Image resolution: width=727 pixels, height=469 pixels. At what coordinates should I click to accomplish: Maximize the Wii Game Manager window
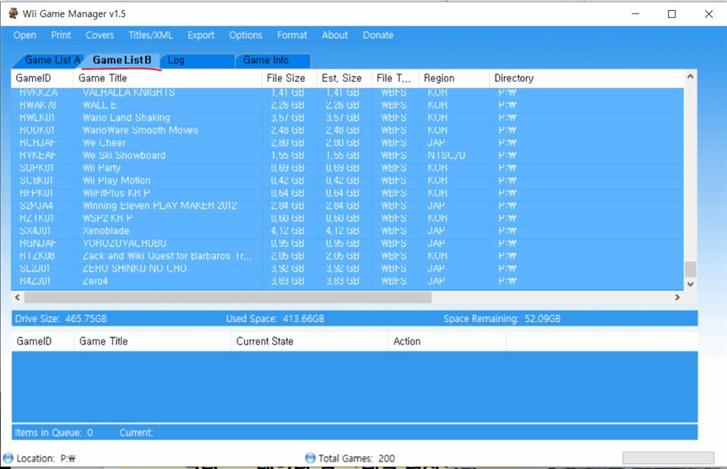tap(672, 14)
